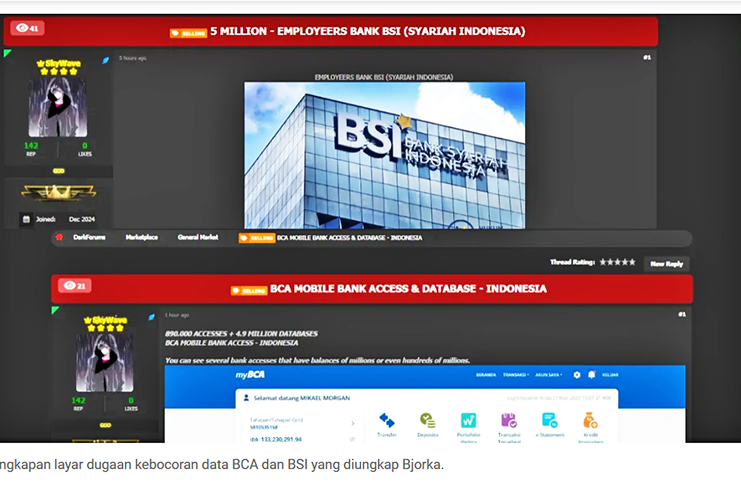Click the eye views badge showing 21
This screenshot has height=485, width=741.
pos(75,286)
